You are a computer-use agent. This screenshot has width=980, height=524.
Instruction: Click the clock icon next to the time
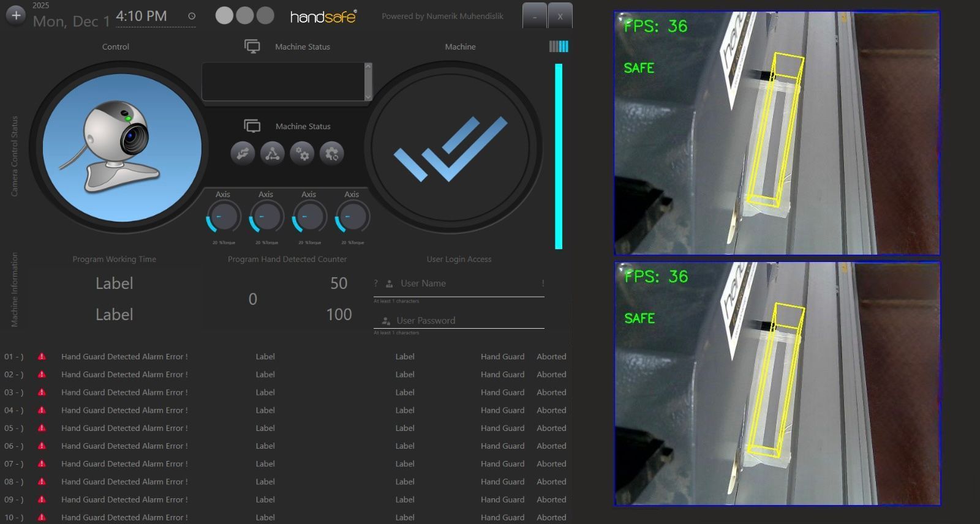point(192,17)
